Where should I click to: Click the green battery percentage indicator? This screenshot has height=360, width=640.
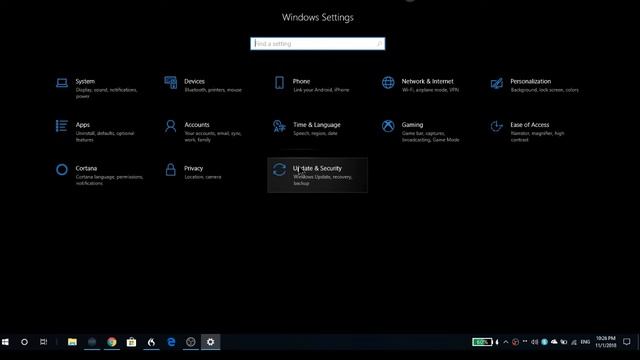pyautogui.click(x=482, y=342)
